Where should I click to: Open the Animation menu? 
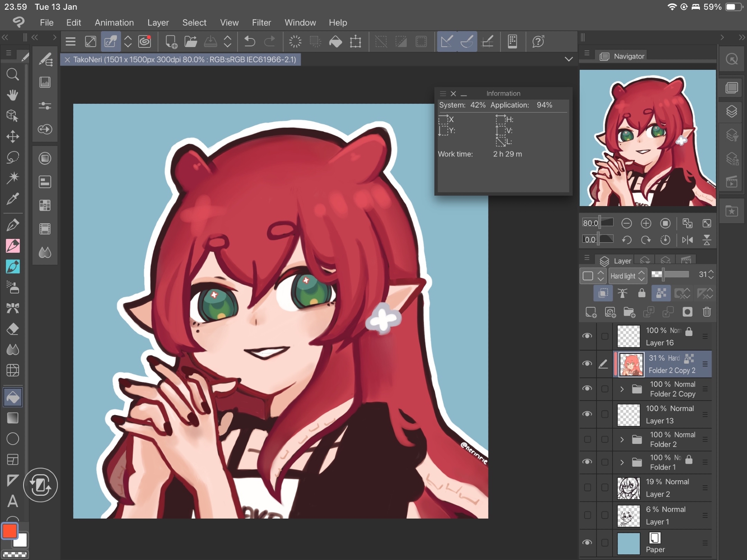coord(114,23)
